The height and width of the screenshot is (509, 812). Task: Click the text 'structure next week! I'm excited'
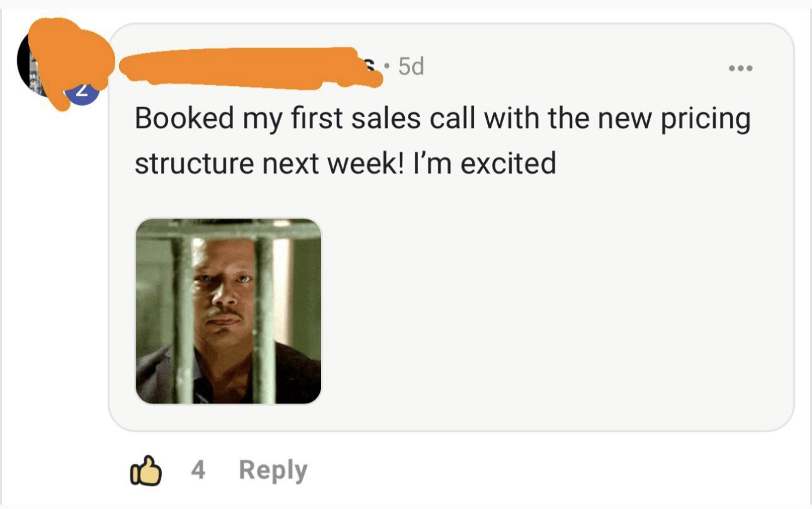point(345,164)
